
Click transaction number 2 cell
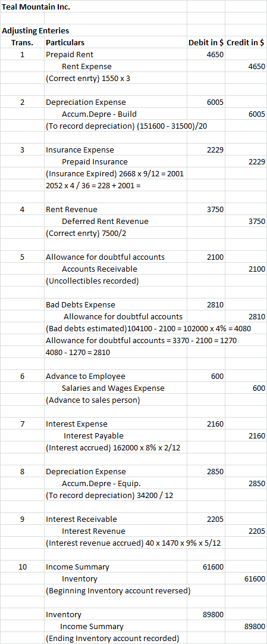click(23, 102)
